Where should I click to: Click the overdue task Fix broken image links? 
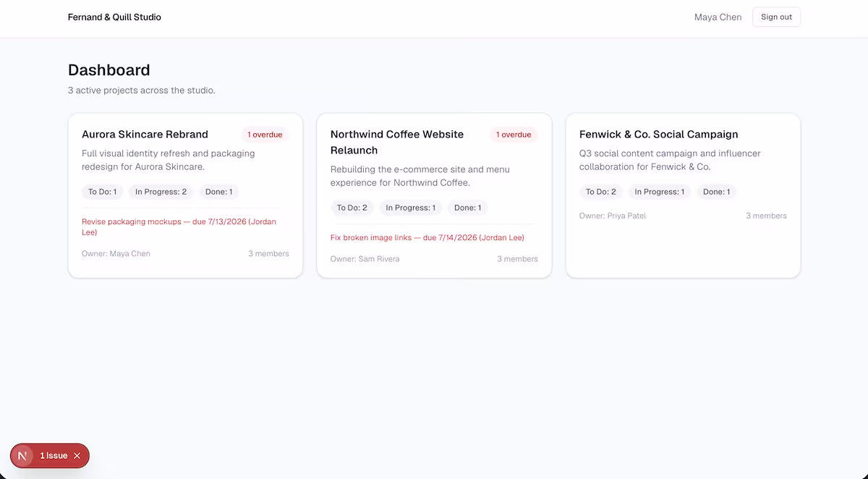(427, 237)
